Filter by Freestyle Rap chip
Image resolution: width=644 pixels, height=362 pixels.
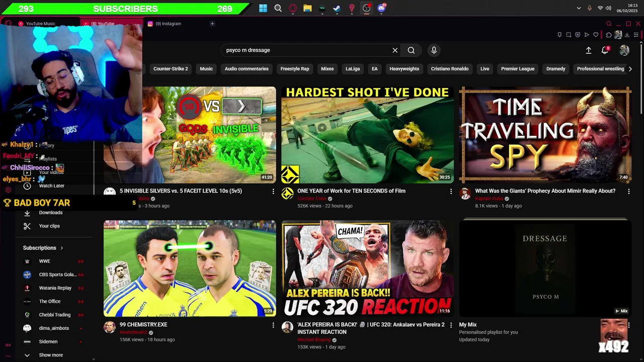click(295, 69)
